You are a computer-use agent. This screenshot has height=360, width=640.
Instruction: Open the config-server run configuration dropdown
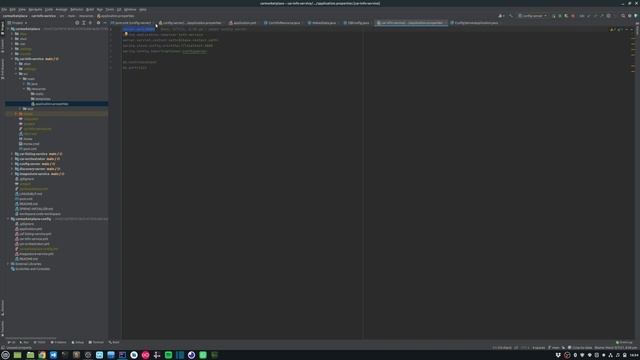pos(533,16)
